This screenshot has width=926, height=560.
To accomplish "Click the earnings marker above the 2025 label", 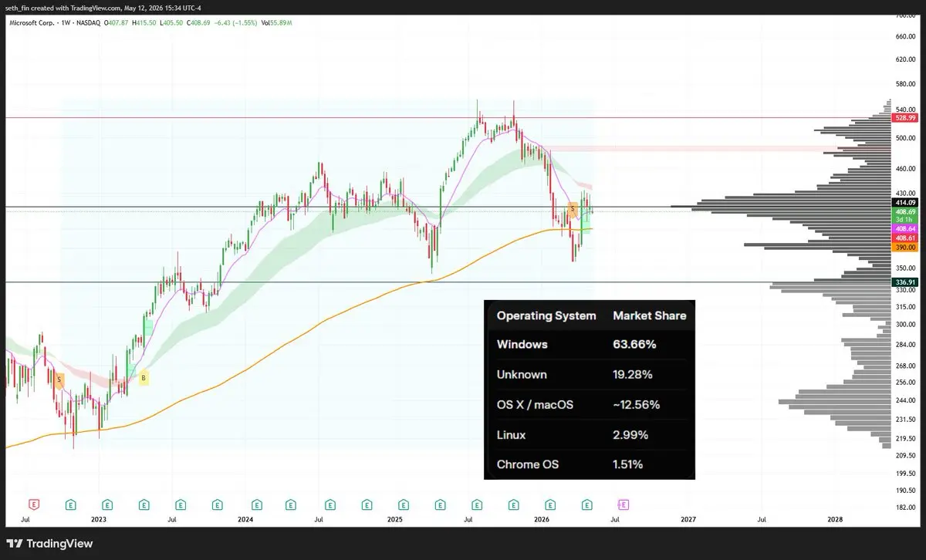I will [x=403, y=504].
